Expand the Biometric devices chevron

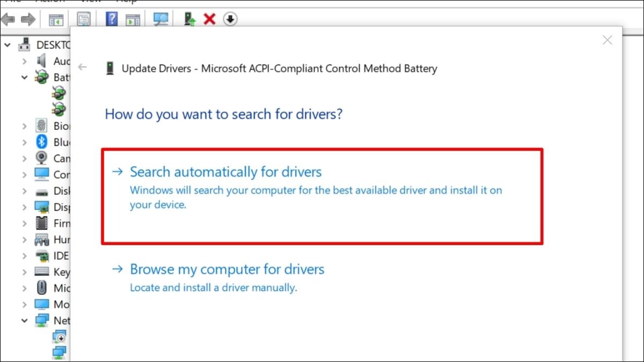point(25,126)
